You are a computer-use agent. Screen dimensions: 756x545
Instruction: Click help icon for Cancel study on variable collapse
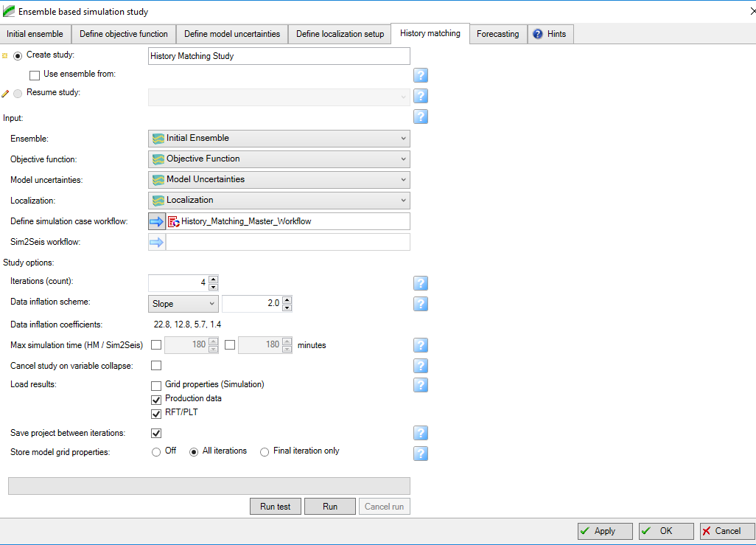(x=421, y=366)
